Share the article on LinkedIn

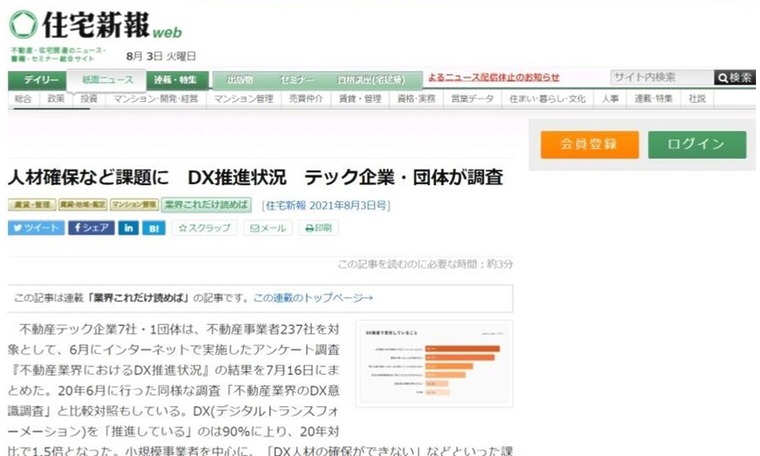click(129, 228)
